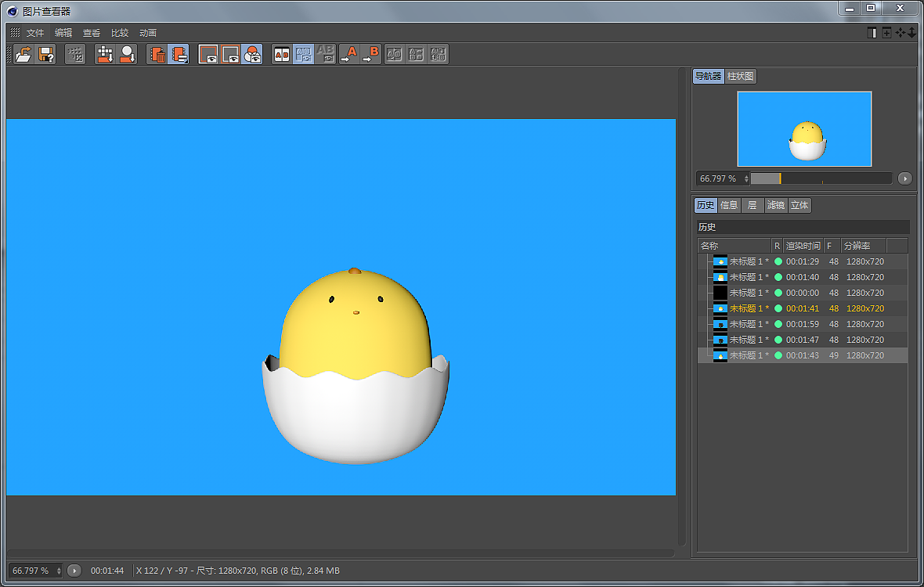Viewport: 924px width, 587px height.
Task: Switch to the 立体 tab
Action: click(x=799, y=205)
